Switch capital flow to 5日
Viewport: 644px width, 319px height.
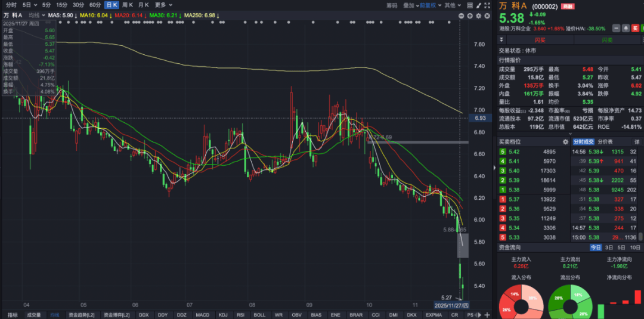pyautogui.click(x=622, y=247)
